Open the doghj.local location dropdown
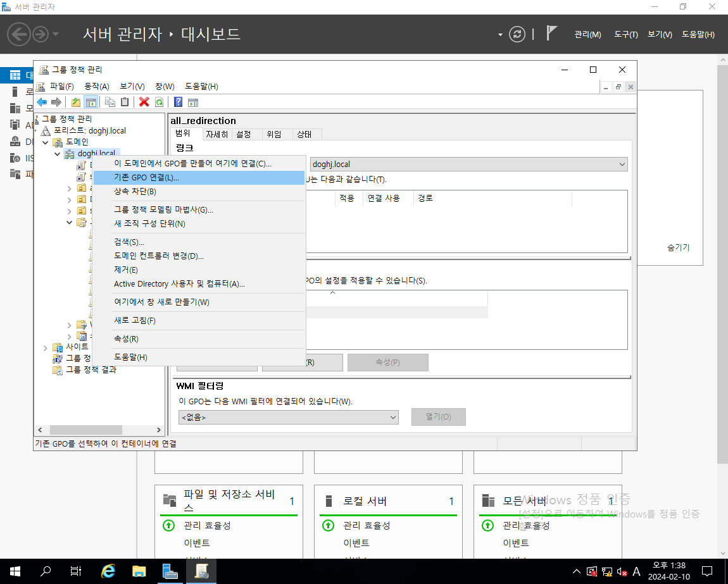The height and width of the screenshot is (584, 728). [x=622, y=165]
